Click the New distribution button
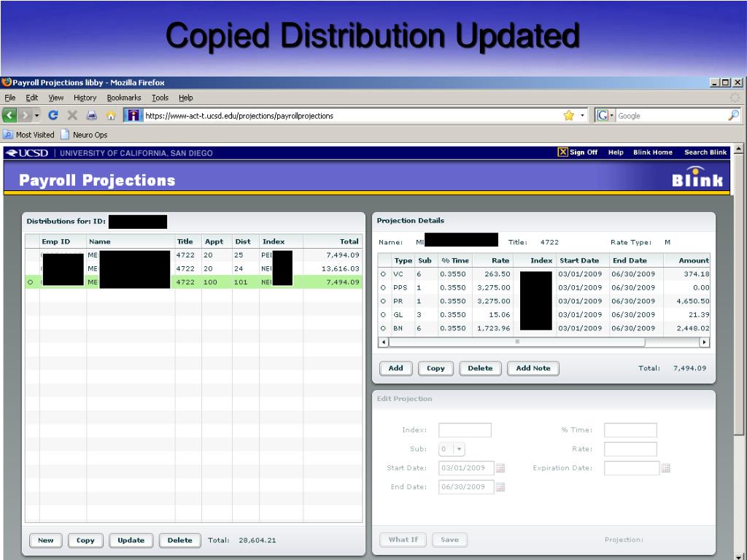This screenshot has height=560, width=747. [46, 540]
